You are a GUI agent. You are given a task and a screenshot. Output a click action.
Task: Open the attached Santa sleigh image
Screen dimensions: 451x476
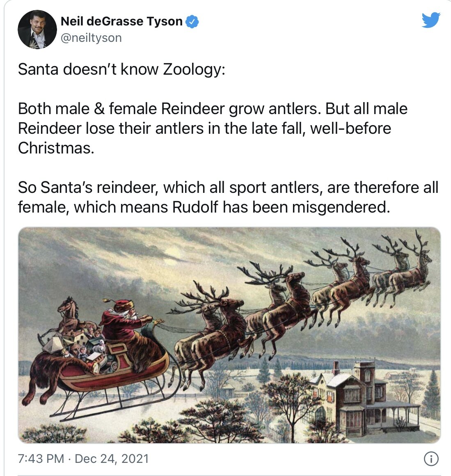pos(229,335)
